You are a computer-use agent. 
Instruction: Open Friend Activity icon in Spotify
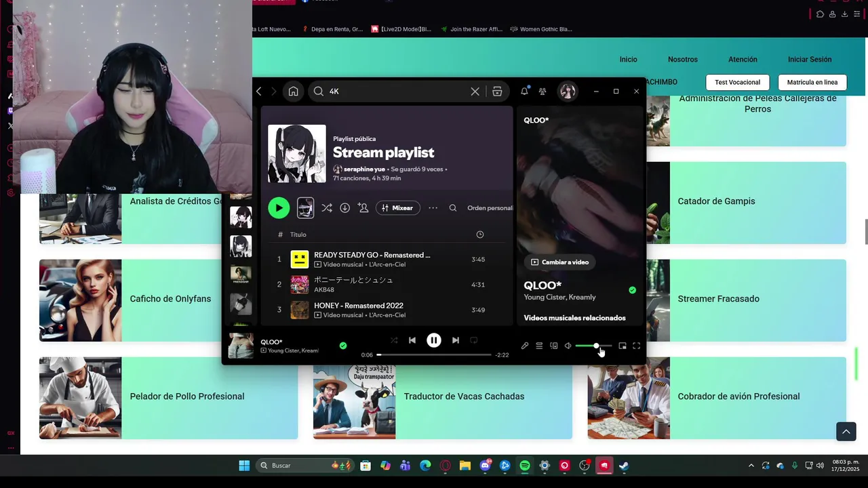542,91
